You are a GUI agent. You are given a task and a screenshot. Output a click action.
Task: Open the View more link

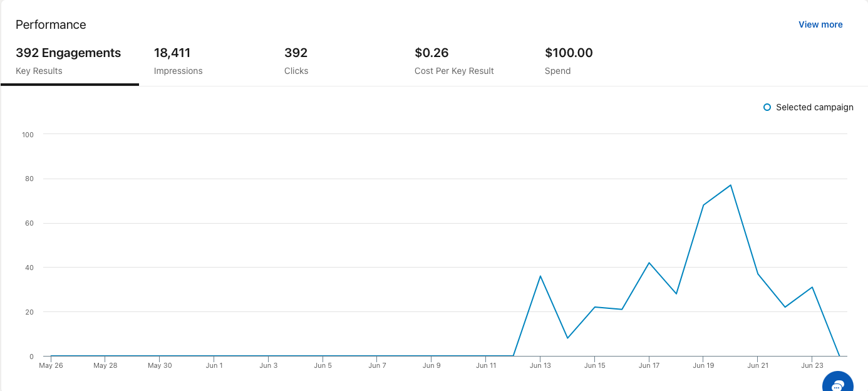820,24
